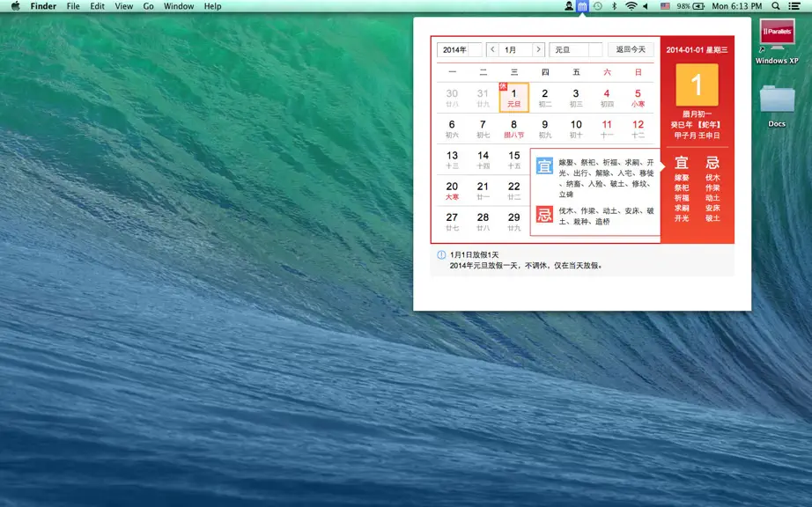Click the Time Machine menu bar icon
The image size is (812, 507).
[598, 6]
